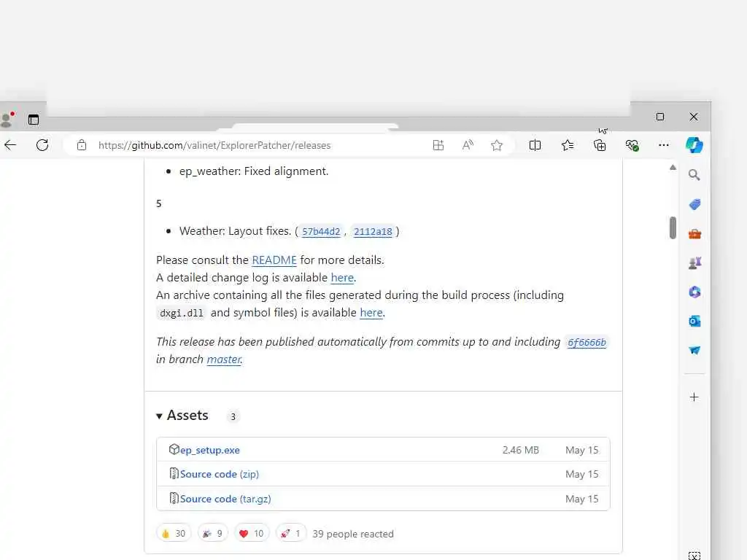Open the master branch link
The width and height of the screenshot is (747, 560).
click(x=224, y=359)
